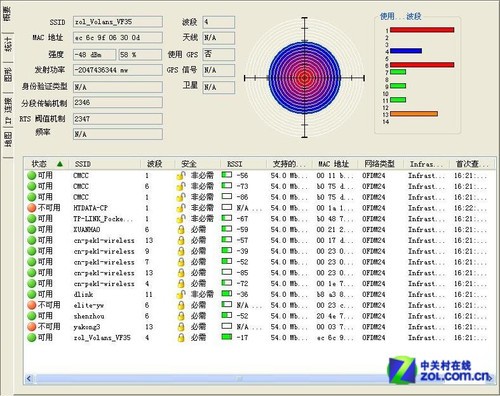Click the green status icon of the dlink row
The image size is (500, 396).
tap(31, 294)
